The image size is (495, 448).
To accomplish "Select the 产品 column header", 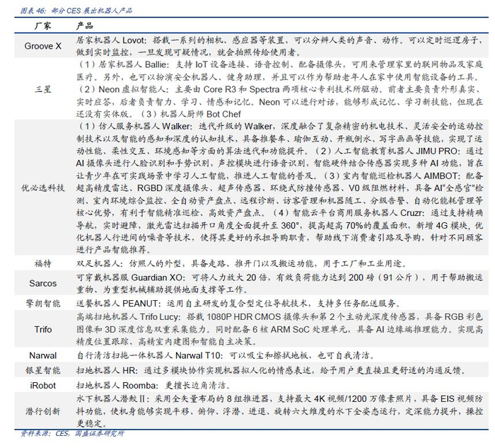I will coord(85,26).
